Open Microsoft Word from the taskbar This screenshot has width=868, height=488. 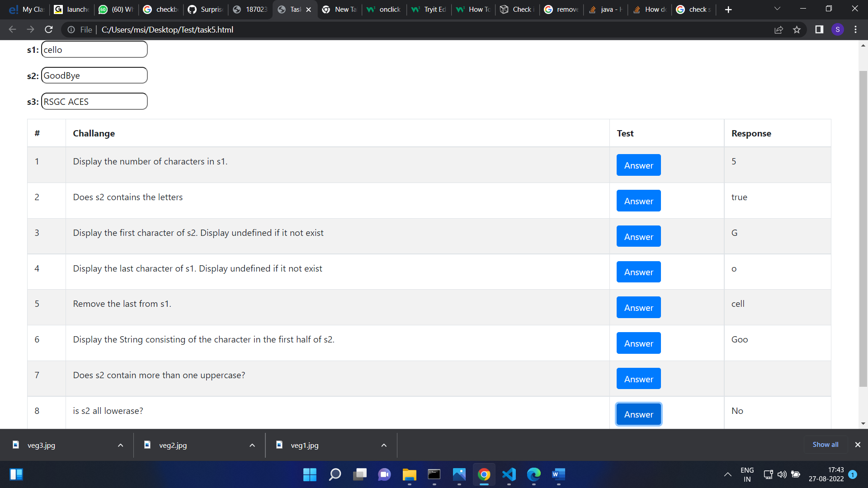click(558, 474)
